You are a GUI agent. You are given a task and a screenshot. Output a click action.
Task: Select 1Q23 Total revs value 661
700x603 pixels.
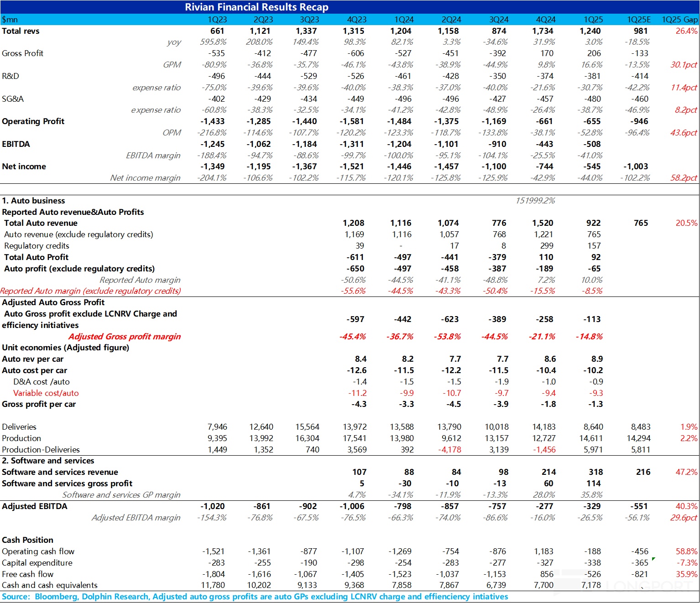point(217,31)
